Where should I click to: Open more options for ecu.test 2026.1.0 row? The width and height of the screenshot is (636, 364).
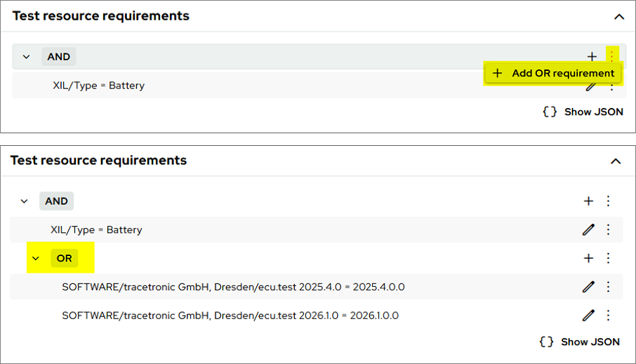point(609,316)
